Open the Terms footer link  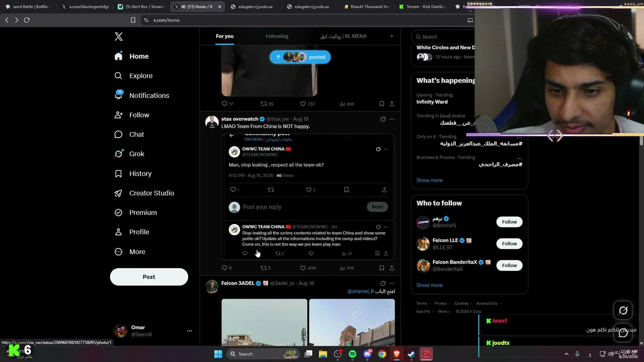click(x=421, y=304)
